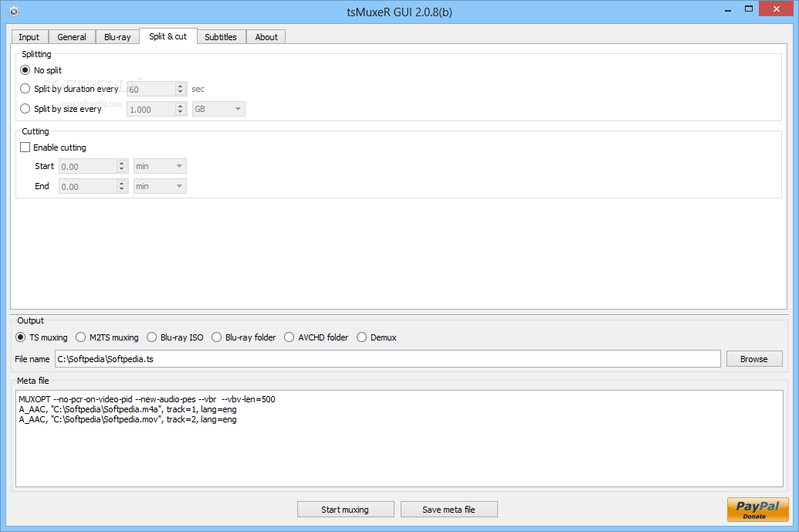
Task: Increase cutting End value with up arrow
Action: click(x=121, y=183)
